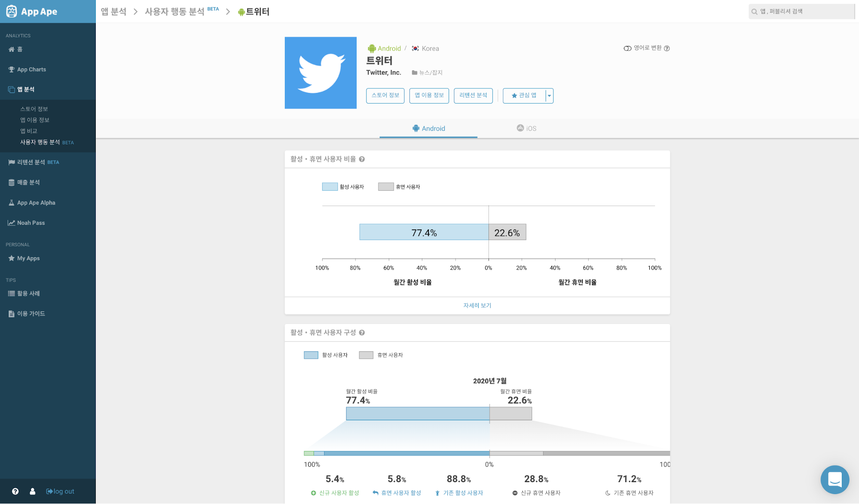Click the 관심 앱 star button
The image size is (859, 504).
tap(524, 96)
